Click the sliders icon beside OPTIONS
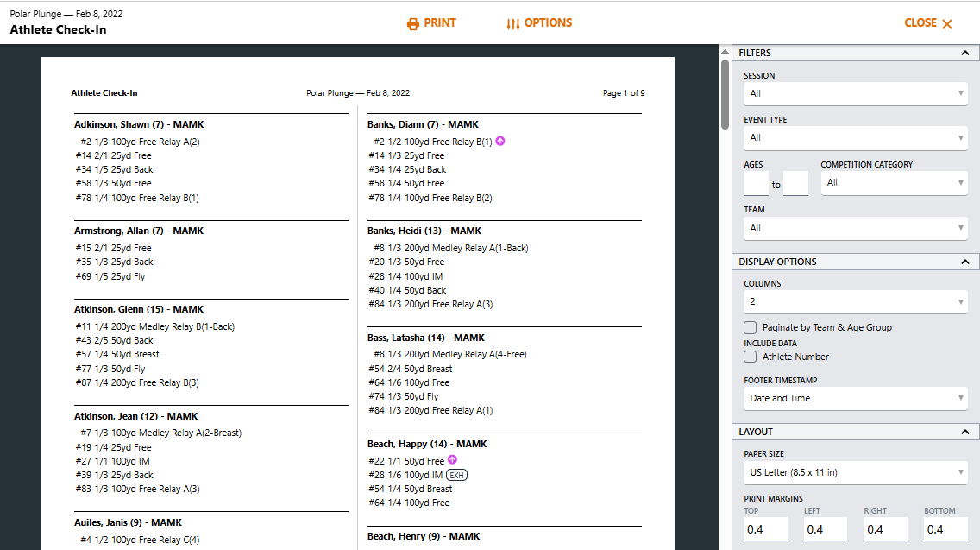 [x=513, y=23]
